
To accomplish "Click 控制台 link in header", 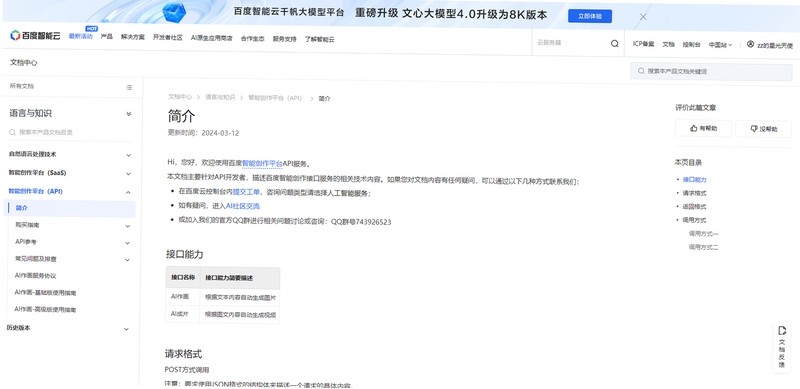I will pyautogui.click(x=691, y=45).
